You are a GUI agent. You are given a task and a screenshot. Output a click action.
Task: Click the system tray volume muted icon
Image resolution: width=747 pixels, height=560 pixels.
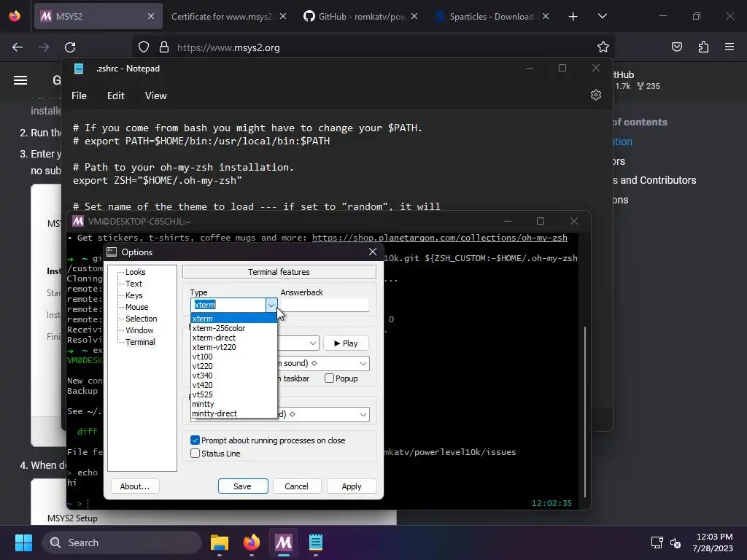pos(676,542)
